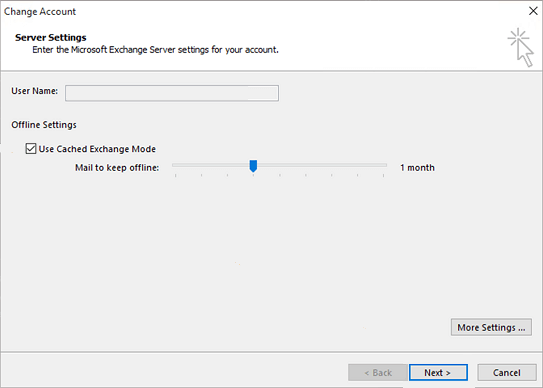The height and width of the screenshot is (388, 543).
Task: Click the Offline Settings group heading
Action: tap(44, 125)
